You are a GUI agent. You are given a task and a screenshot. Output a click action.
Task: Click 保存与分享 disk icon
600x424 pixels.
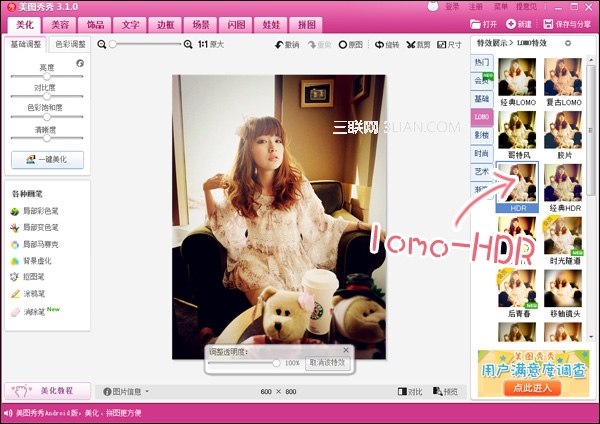[x=548, y=24]
